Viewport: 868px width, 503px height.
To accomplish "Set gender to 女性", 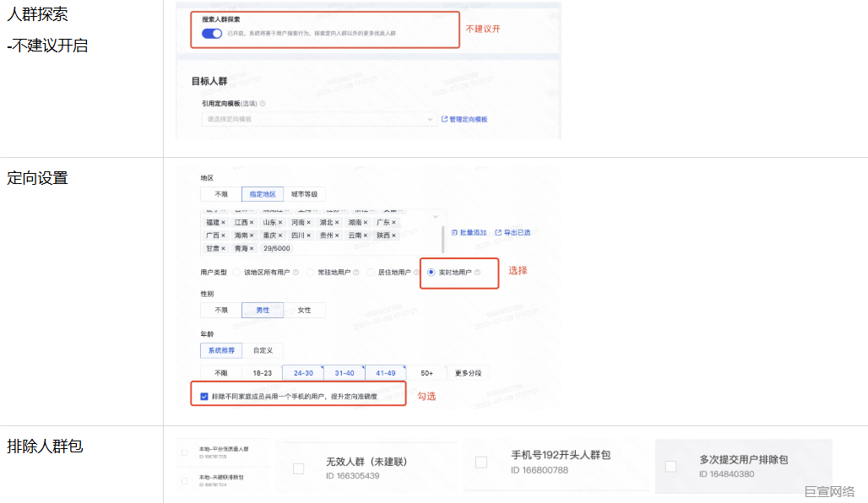I will click(x=305, y=310).
